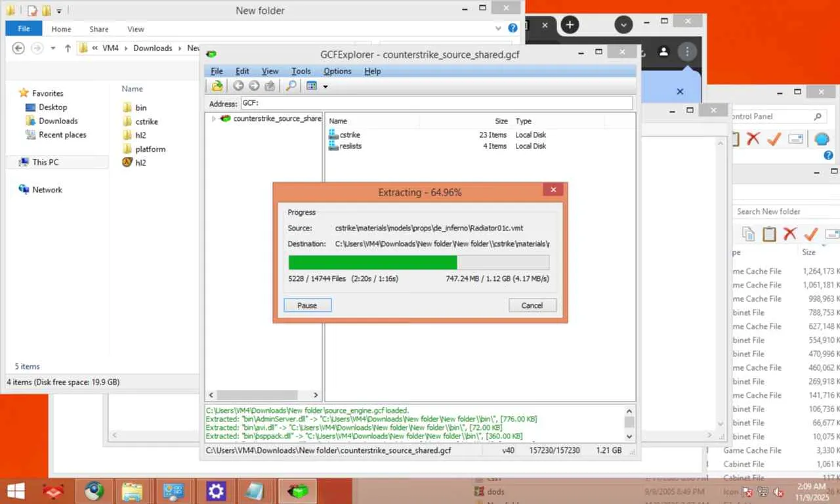Open the Help menu in GCFExplorer
840x504 pixels.
373,71
